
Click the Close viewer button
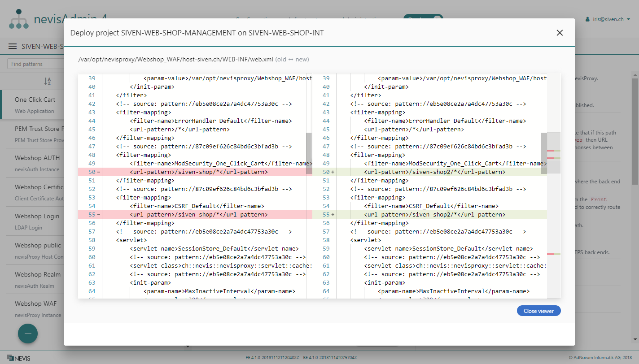point(538,311)
